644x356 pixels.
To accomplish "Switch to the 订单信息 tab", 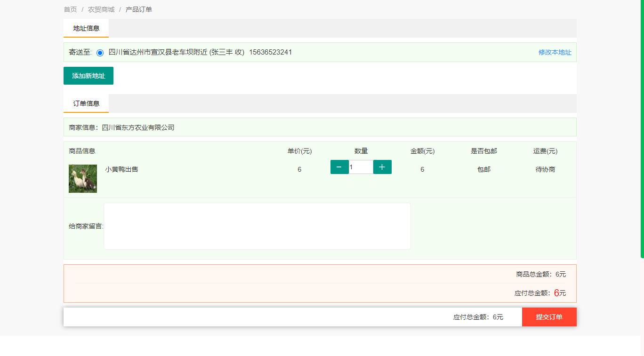I will pos(86,103).
